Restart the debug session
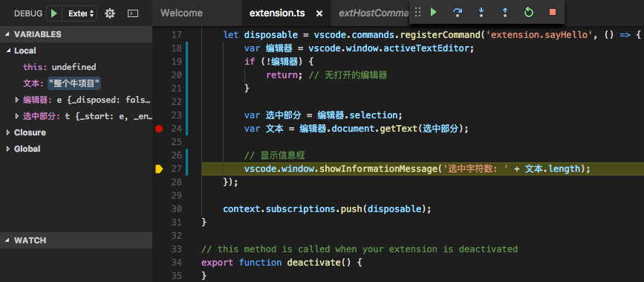The image size is (644, 282). click(529, 13)
